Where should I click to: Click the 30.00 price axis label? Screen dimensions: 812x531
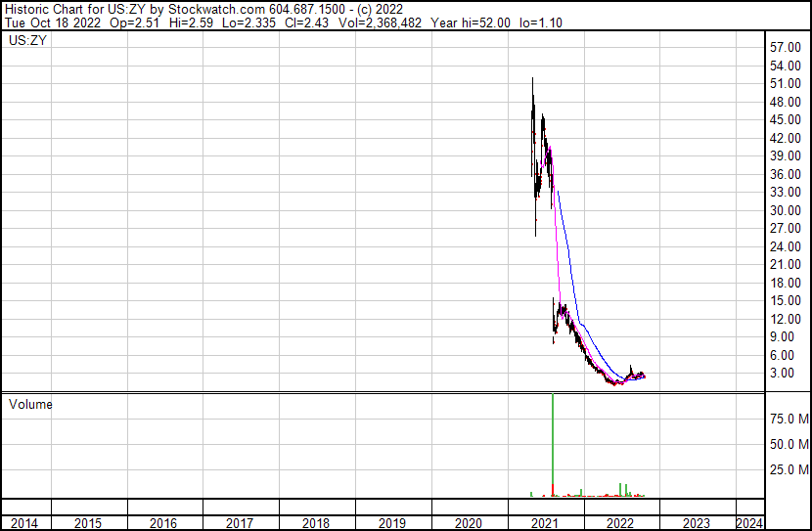pos(785,210)
